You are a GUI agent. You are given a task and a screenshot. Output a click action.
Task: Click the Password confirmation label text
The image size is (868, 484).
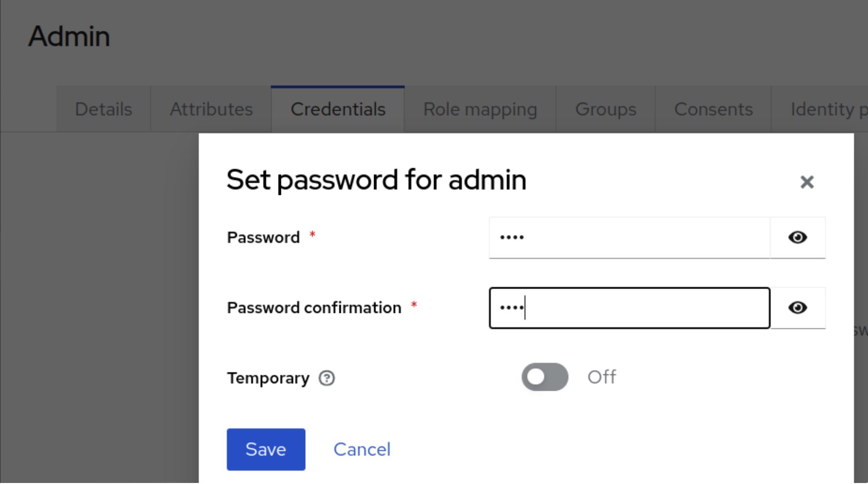(x=314, y=308)
